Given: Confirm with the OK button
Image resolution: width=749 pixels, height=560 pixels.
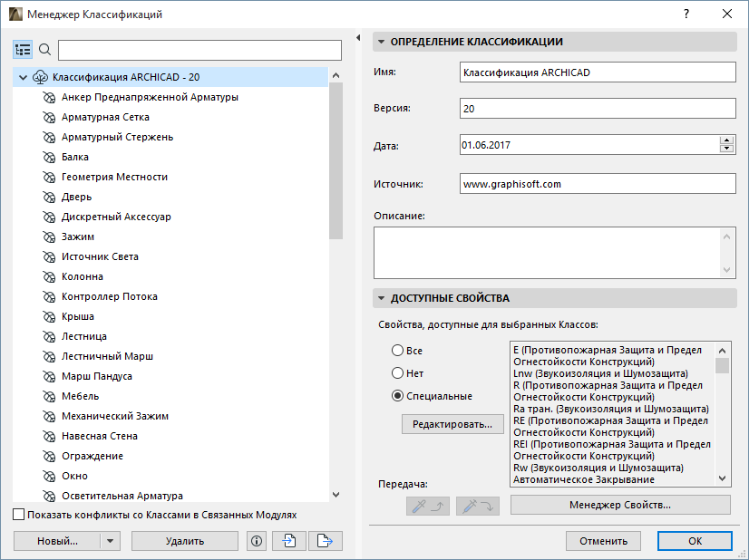Looking at the screenshot, I should (695, 541).
